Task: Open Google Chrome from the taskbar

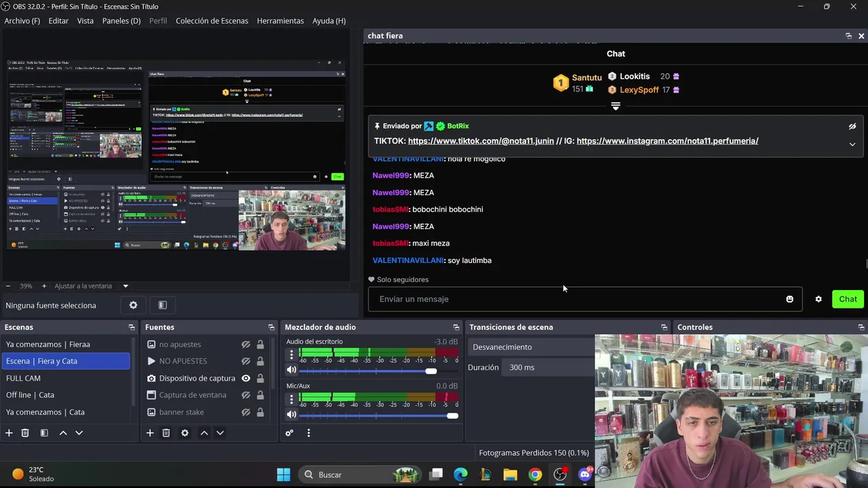Action: (535, 474)
